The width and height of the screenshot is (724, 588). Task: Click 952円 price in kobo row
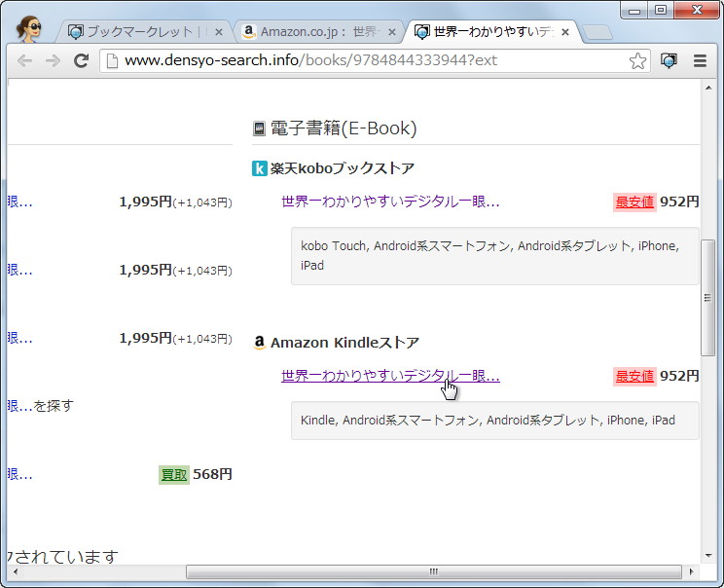tap(679, 202)
